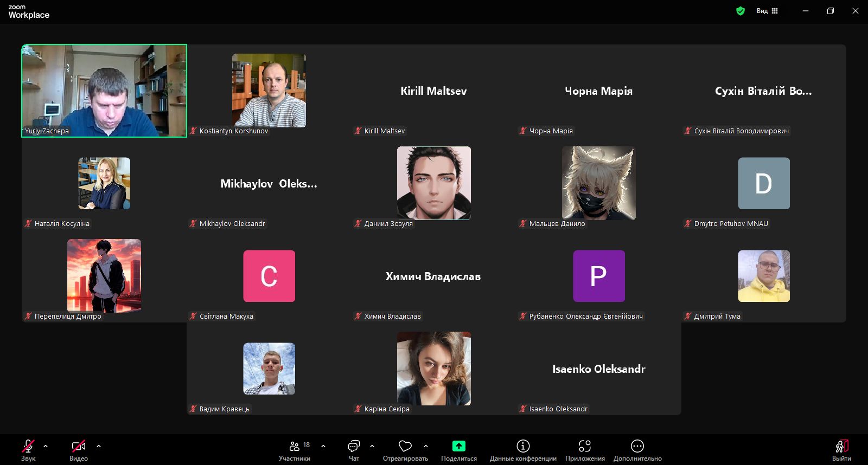This screenshot has height=465, width=868.
Task: Click muted mic icon beside Мальцев Данило
Action: pyautogui.click(x=523, y=223)
